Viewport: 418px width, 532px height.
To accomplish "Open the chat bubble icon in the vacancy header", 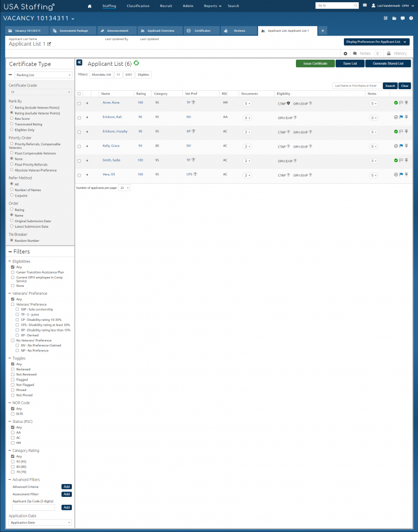I will tap(403, 18).
